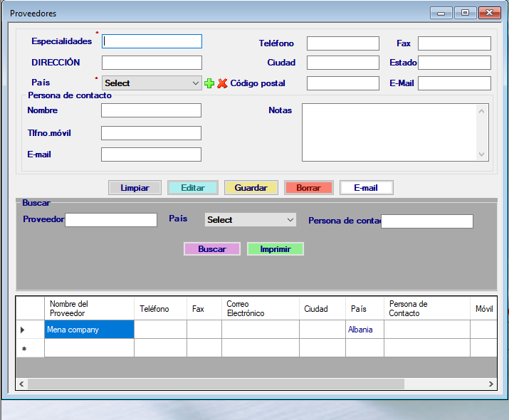Click the Notas scrollbar down arrow
509x420 pixels.
[483, 154]
